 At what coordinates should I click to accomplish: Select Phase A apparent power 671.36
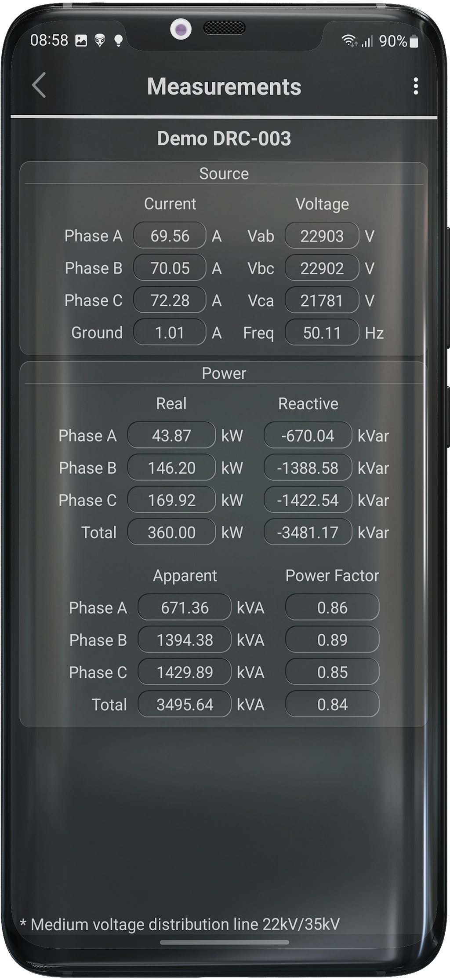pos(185,607)
